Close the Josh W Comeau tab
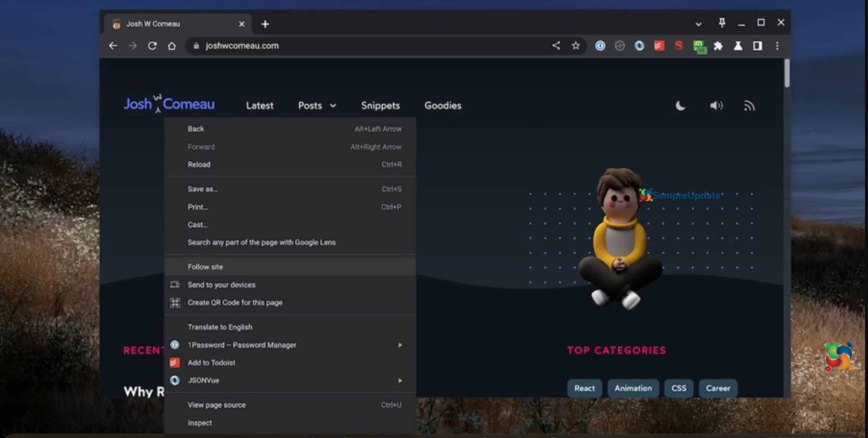Viewport: 868px width, 438px height. tap(242, 24)
